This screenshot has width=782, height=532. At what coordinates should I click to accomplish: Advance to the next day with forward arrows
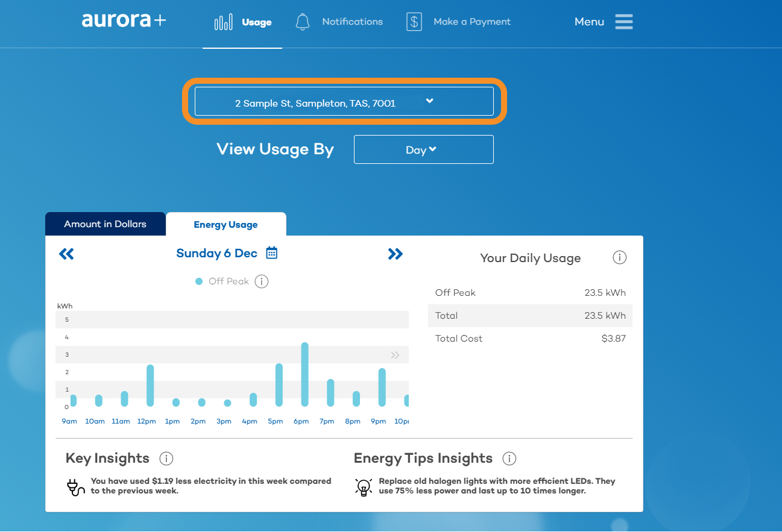[396, 254]
